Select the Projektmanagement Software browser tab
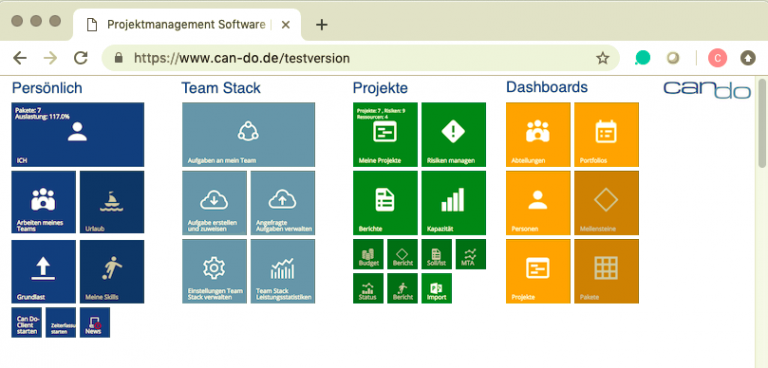Screen dimensions: 768x368 tap(187, 25)
